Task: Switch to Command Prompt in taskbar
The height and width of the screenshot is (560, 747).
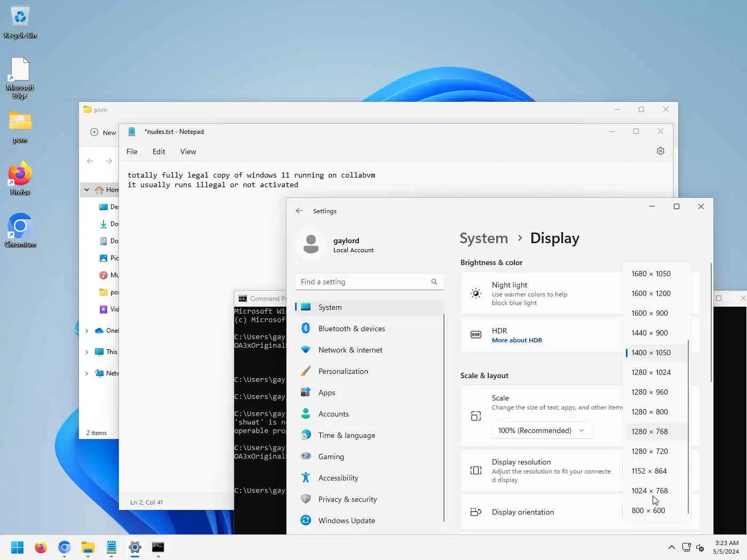Action: [x=158, y=547]
